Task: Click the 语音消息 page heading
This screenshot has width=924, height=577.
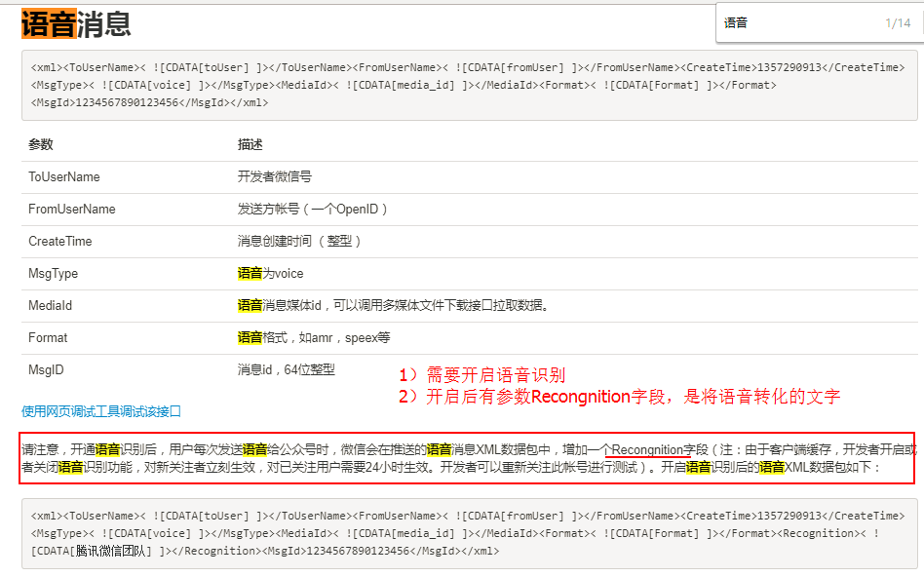Action: 76,22
